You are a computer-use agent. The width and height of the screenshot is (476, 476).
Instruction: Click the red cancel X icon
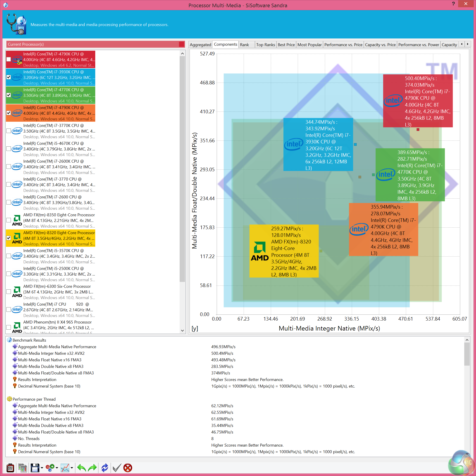pos(128,468)
